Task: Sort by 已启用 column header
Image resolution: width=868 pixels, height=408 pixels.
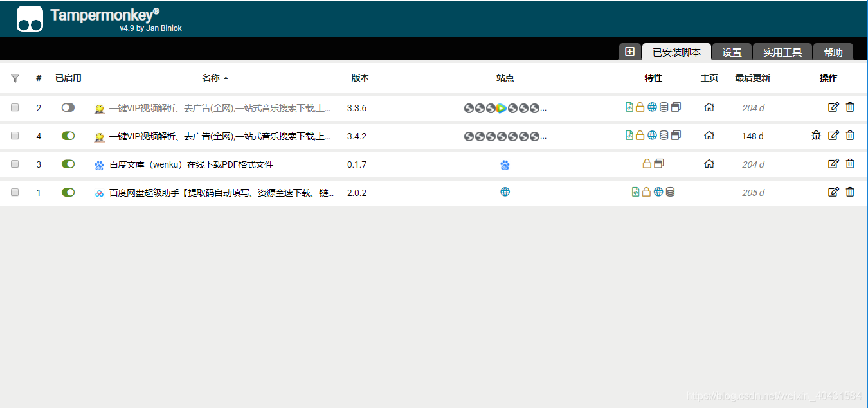Action: click(68, 78)
